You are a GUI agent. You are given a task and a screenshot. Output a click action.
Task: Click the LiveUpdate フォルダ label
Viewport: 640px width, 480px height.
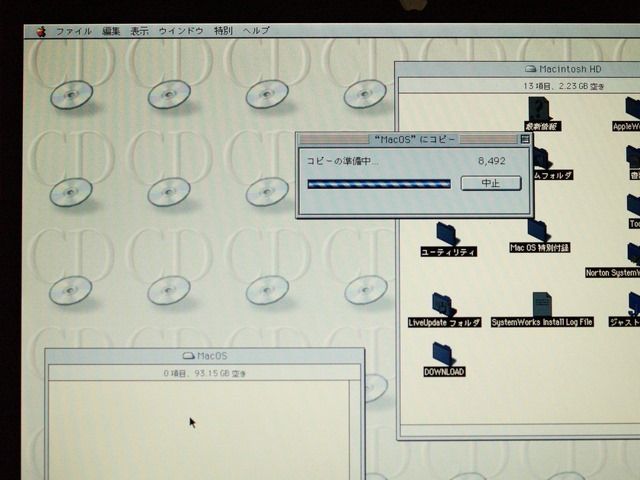tap(444, 322)
